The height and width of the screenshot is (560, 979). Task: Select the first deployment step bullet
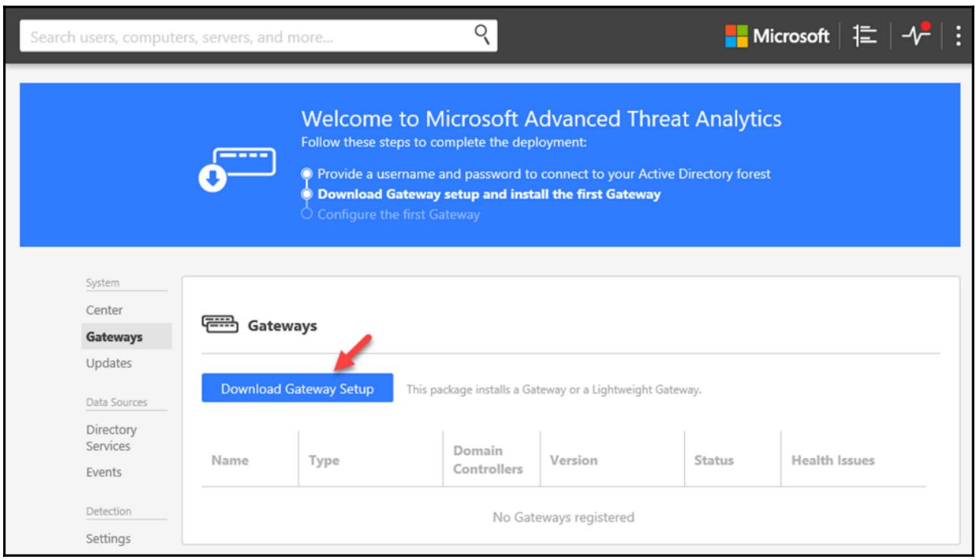point(307,174)
